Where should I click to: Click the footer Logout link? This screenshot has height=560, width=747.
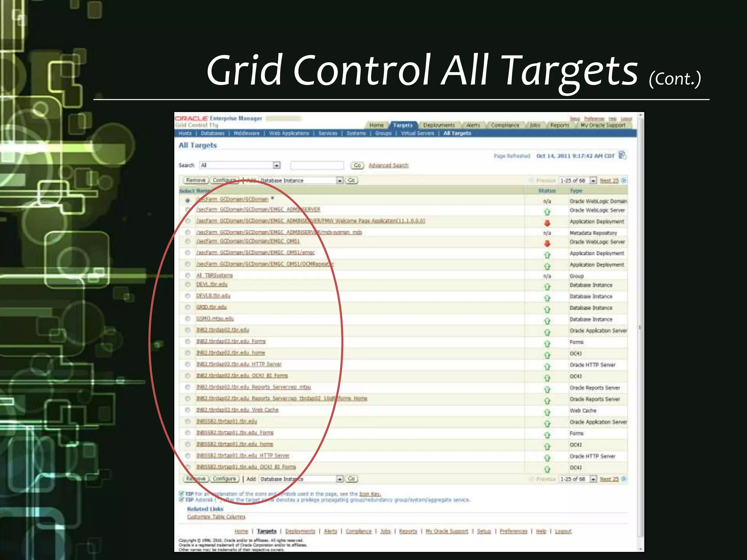[x=563, y=532]
